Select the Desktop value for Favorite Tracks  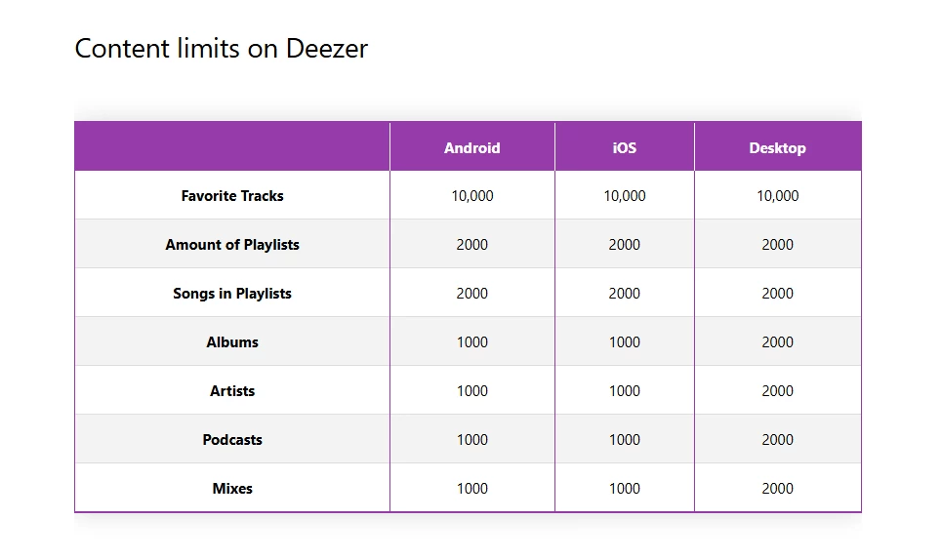777,196
